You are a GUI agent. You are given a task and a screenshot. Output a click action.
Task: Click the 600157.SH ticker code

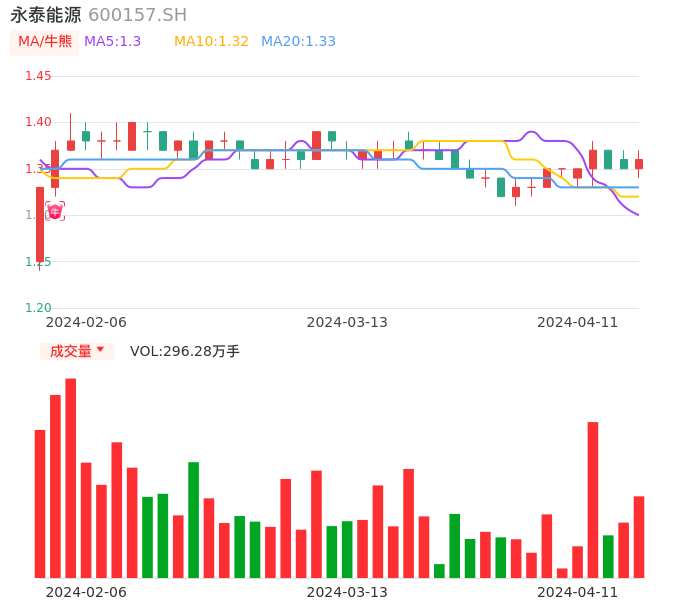point(137,15)
